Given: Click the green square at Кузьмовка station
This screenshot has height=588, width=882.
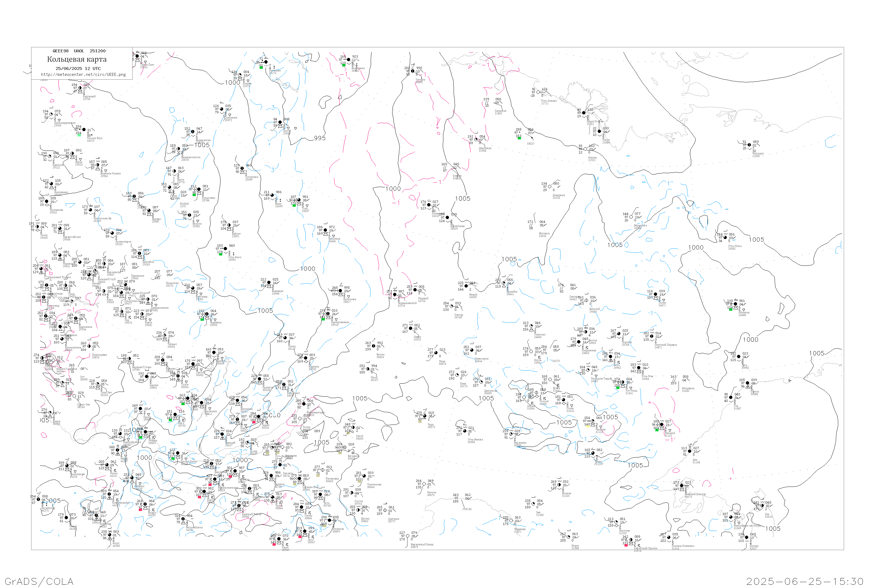Looking at the screenshot, I should 194,195.
